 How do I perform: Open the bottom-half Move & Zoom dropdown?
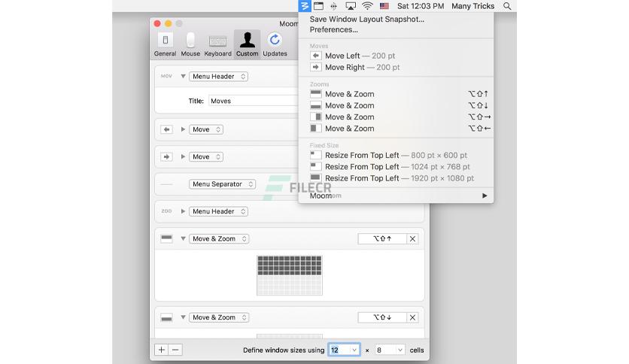click(x=219, y=317)
